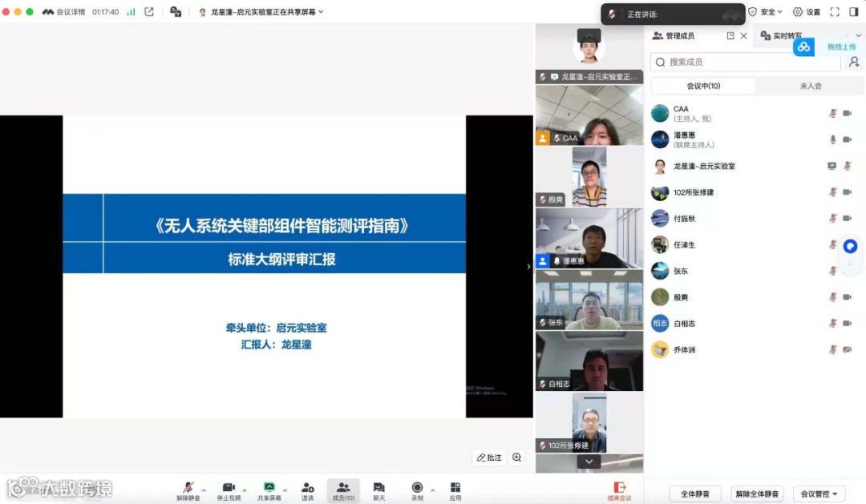Toggle 乔体洲 camera icon
The image size is (866, 504).
848,349
